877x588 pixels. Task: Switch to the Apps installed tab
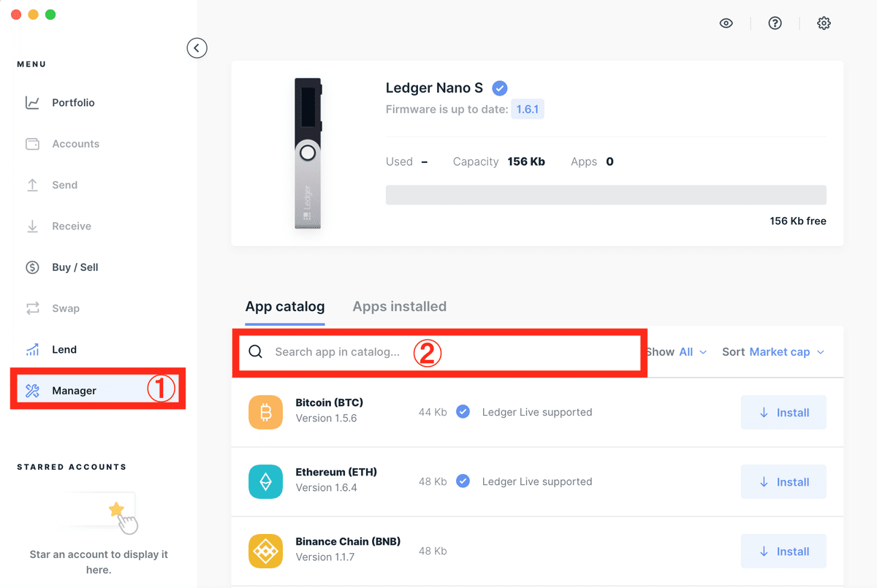399,307
